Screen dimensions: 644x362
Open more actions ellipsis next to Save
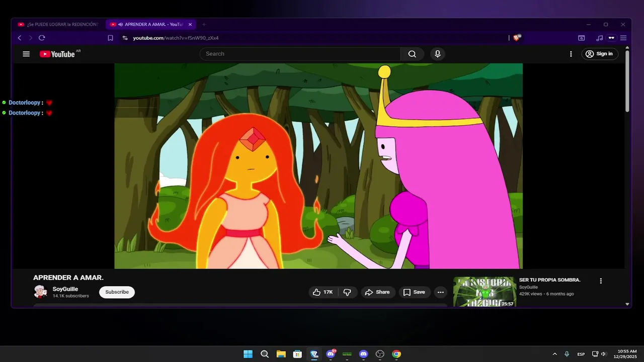(x=441, y=292)
